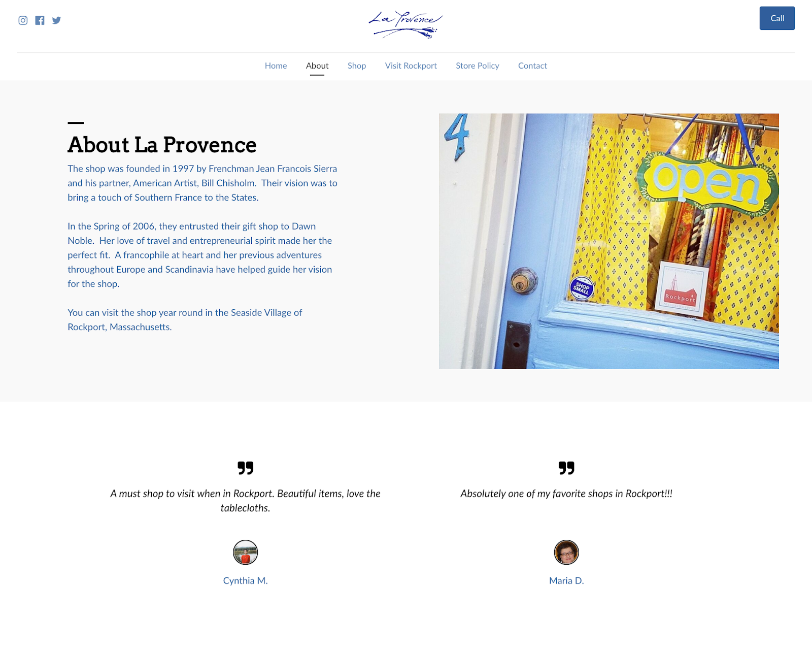Click quote icon above Maria's review
Viewport: 812px width, 649px height.
click(x=566, y=468)
